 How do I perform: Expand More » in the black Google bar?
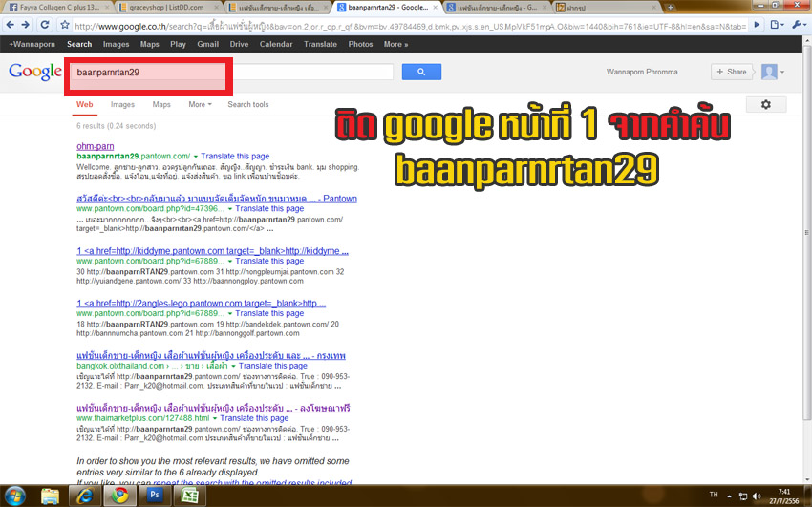[x=395, y=45]
